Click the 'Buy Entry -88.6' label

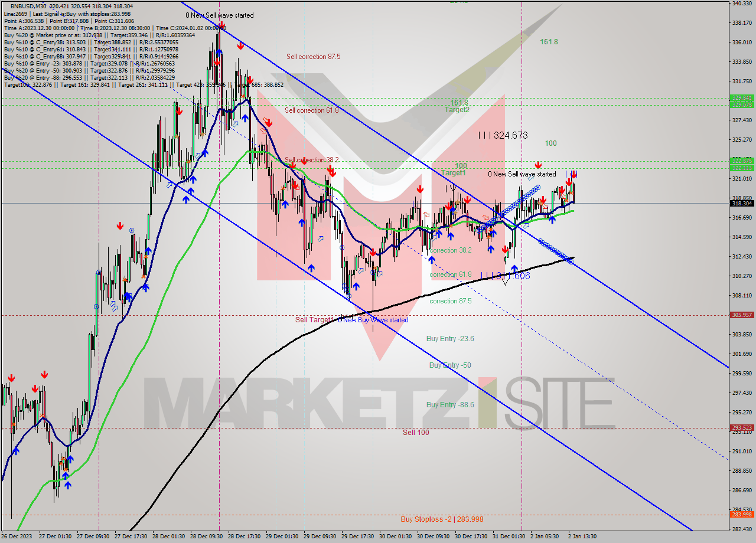450,405
